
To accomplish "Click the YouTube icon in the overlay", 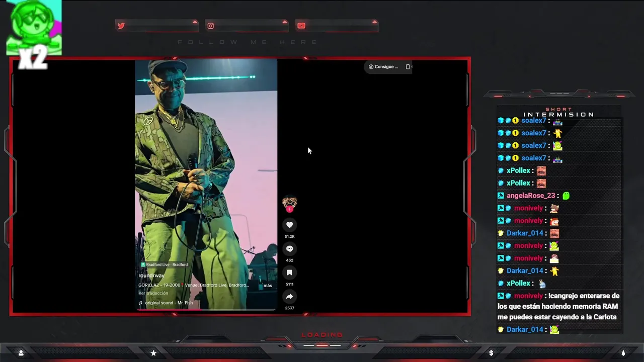I will click(x=301, y=26).
